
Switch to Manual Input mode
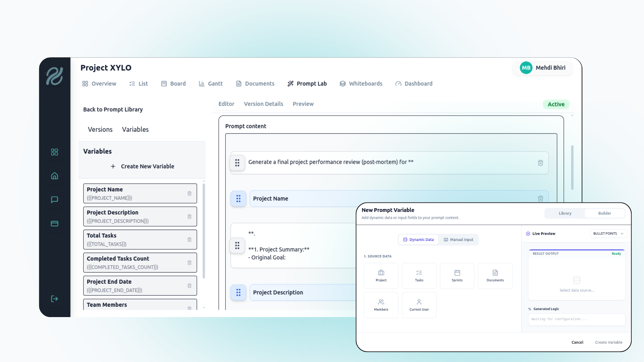(459, 239)
